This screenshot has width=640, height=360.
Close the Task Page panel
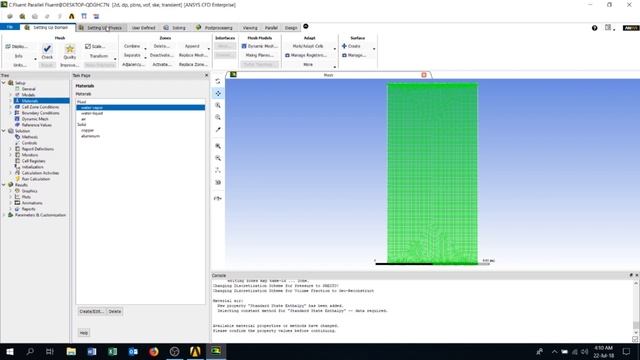click(x=207, y=75)
